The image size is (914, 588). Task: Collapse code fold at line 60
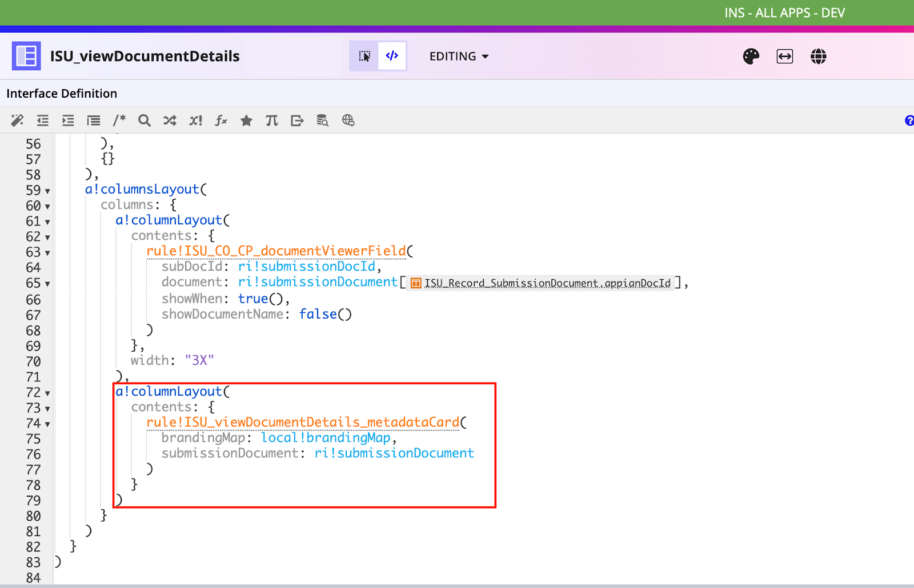[47, 207]
